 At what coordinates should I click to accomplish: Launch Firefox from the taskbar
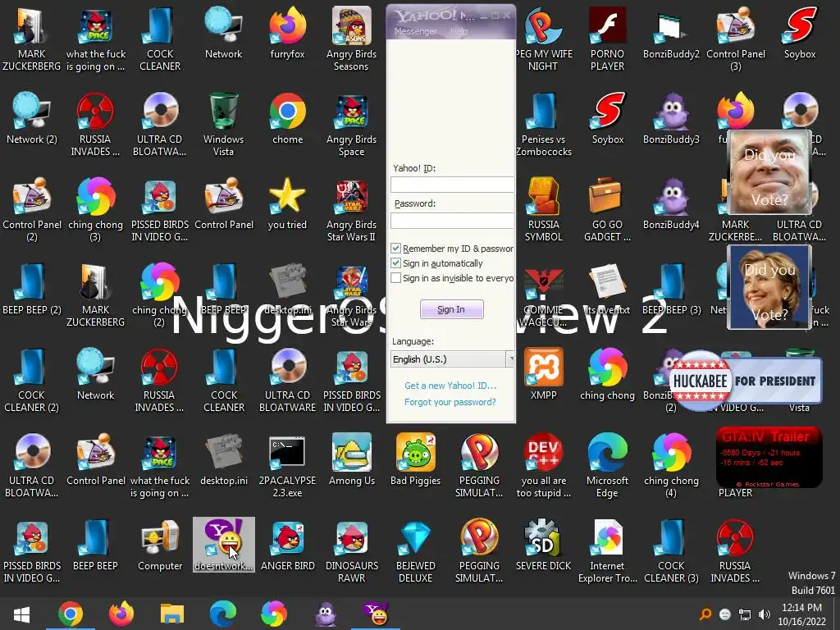coord(121,614)
